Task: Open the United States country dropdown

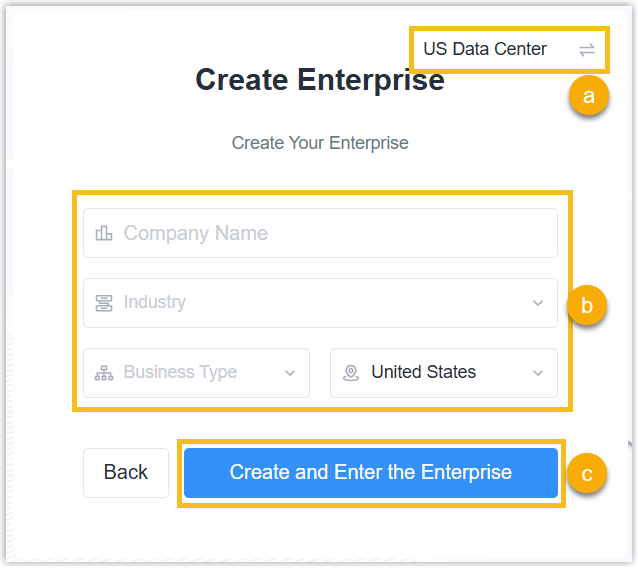Action: point(440,373)
